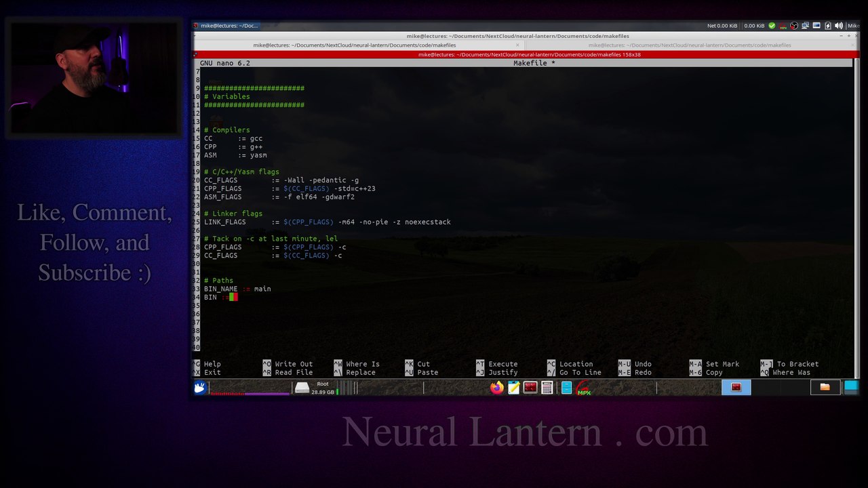Click the 'ASM := yasm' line
Image resolution: width=868 pixels, height=488 pixels.
coord(235,155)
